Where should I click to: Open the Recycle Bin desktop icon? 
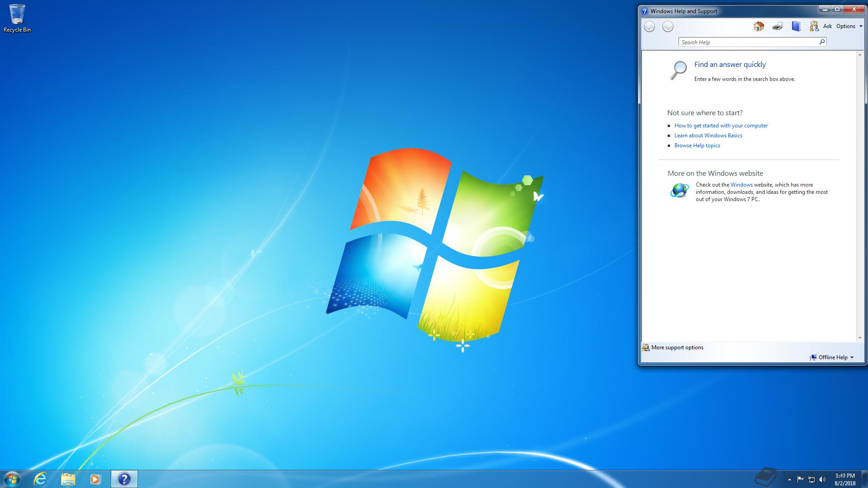pyautogui.click(x=17, y=19)
